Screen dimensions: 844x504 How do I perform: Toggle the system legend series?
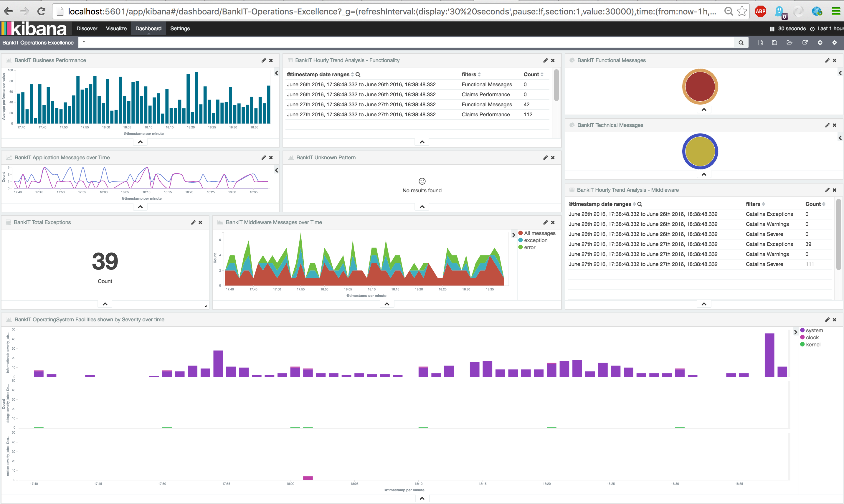pos(811,331)
